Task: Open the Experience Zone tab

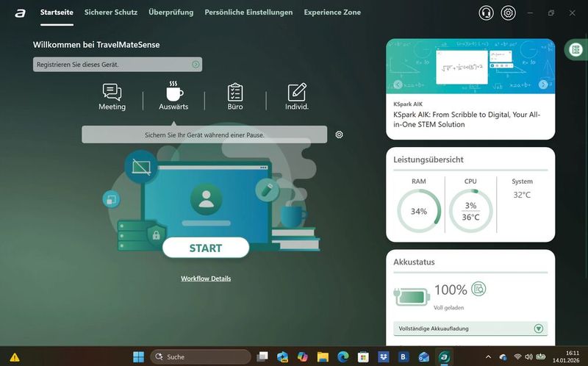Action: click(x=332, y=12)
